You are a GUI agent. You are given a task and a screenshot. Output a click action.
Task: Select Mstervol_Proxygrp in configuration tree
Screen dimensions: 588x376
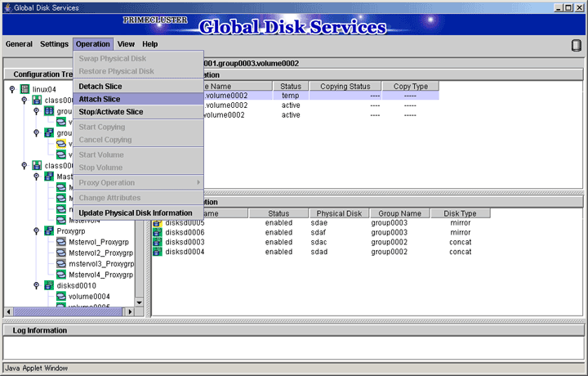[99, 242]
